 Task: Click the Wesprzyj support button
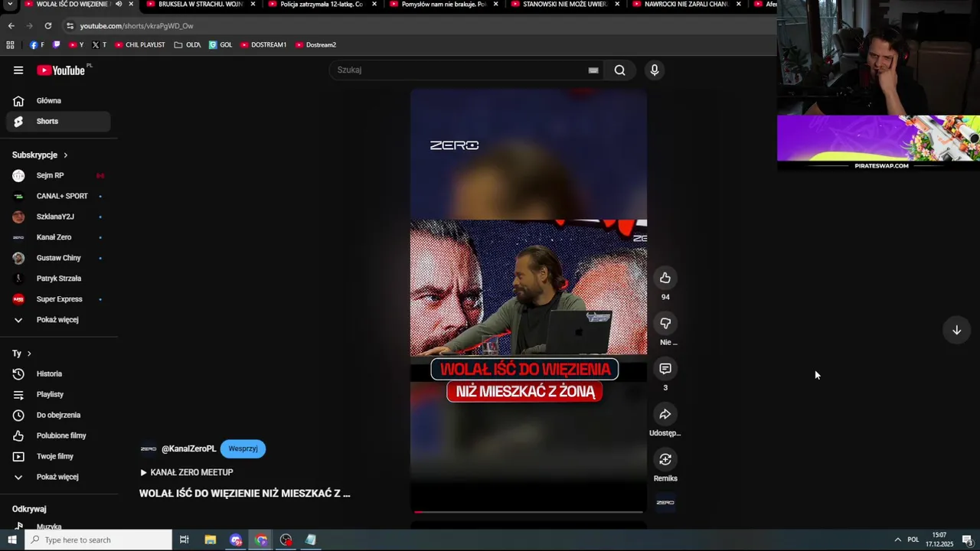[x=243, y=449]
